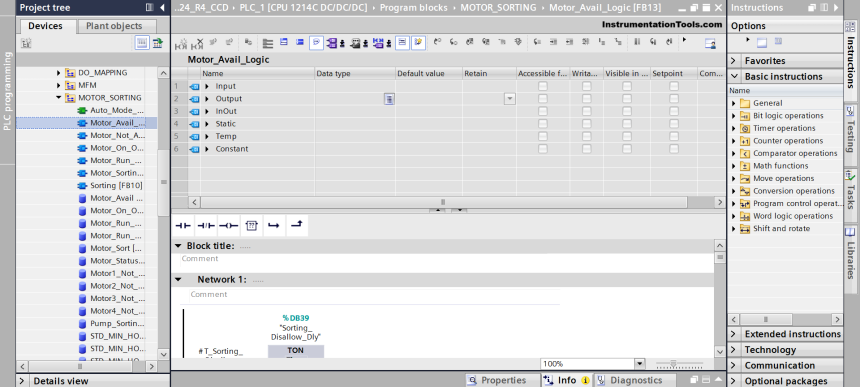
Task: Check Writable from HMI for Output row
Action: point(587,99)
